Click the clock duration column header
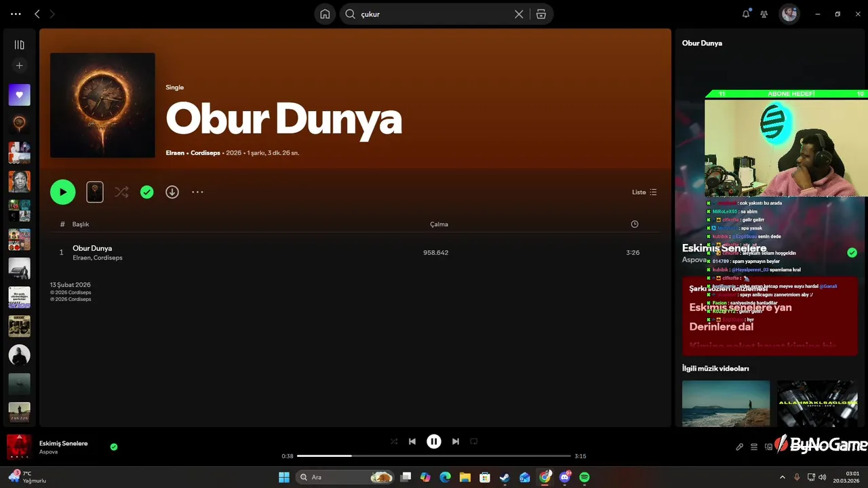The image size is (868, 488). (x=635, y=224)
